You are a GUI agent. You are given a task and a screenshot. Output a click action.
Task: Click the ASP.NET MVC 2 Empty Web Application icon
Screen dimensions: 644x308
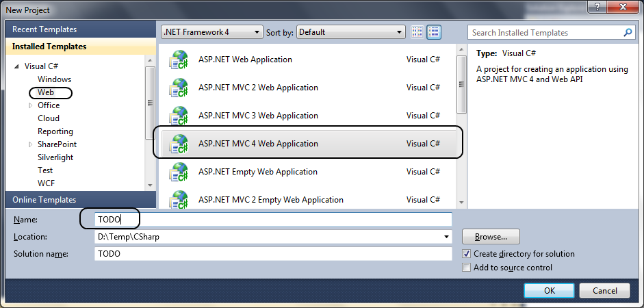pyautogui.click(x=178, y=198)
